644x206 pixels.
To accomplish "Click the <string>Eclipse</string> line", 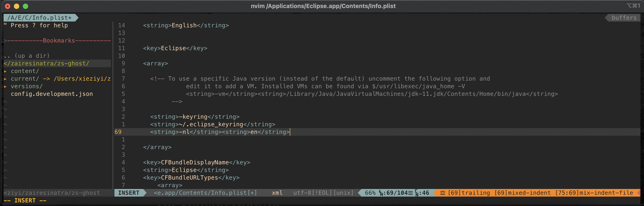I will (x=186, y=170).
